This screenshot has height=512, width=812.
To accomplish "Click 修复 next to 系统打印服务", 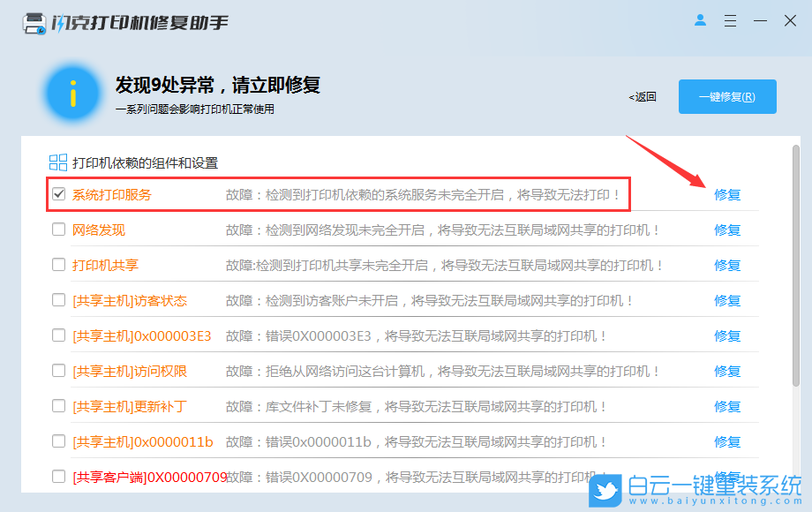I will click(726, 195).
